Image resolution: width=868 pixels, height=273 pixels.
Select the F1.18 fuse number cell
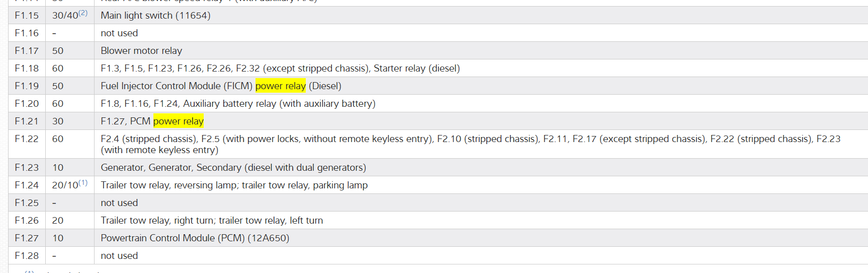pyautogui.click(x=27, y=69)
